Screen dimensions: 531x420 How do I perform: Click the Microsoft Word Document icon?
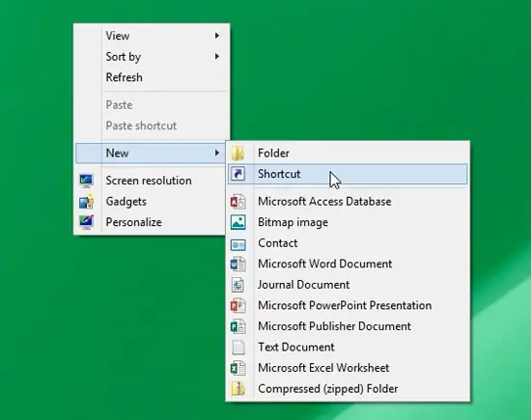(x=238, y=264)
